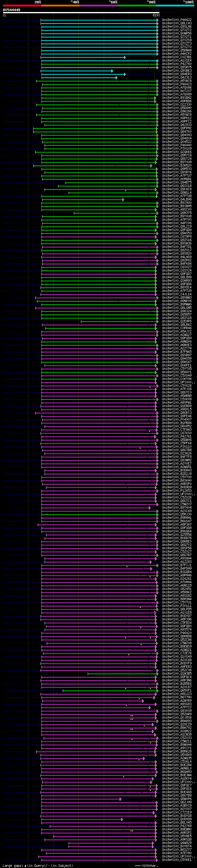Open hit UniRef100_C0Z3B1 label
This screenshot has width=197, height=868.
(x=177, y=57)
